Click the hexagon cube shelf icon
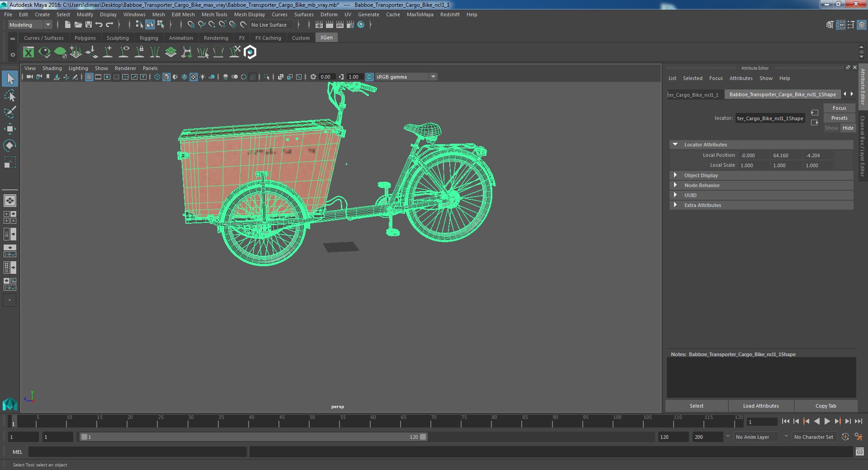868x470 pixels. tap(250, 52)
